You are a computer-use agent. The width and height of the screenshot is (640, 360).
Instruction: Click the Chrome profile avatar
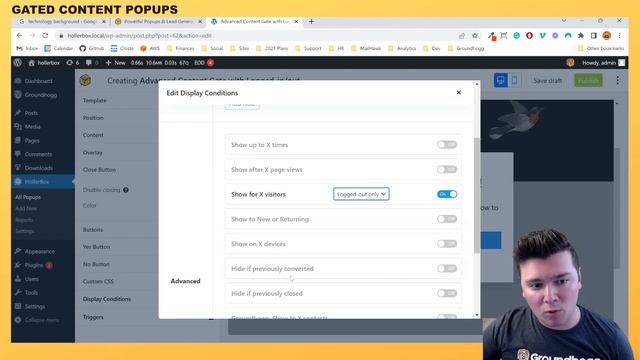coord(607,36)
